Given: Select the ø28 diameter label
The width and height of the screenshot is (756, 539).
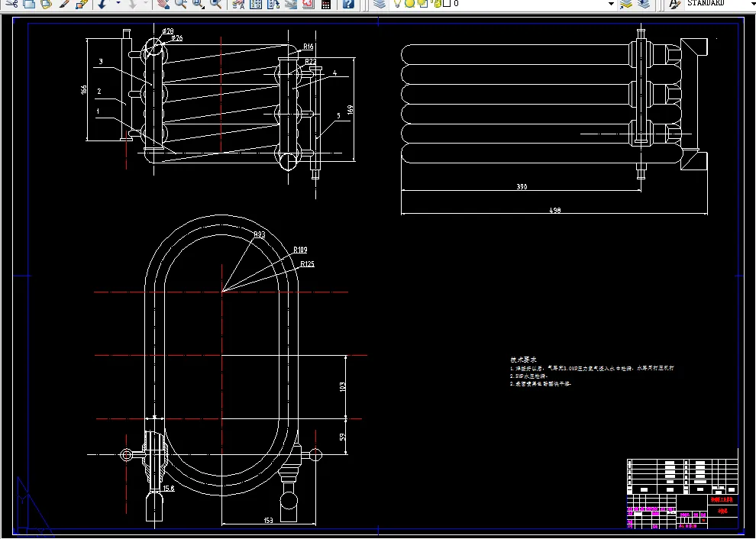Looking at the screenshot, I should pos(168,31).
